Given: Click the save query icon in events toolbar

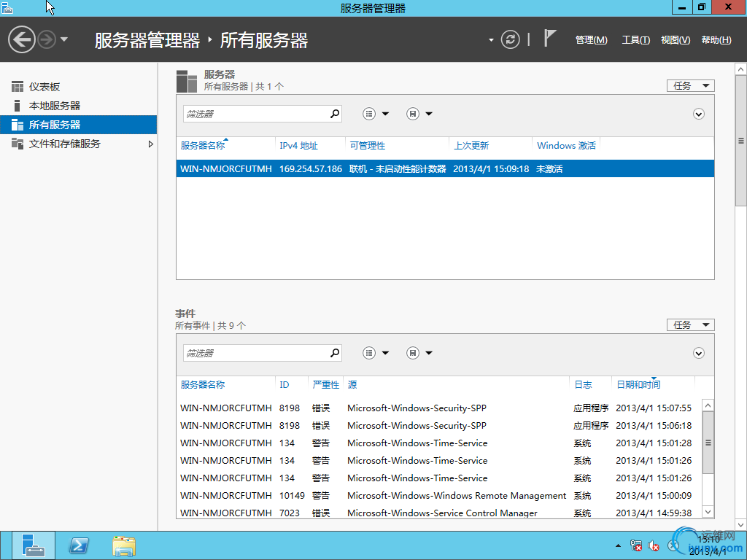Looking at the screenshot, I should [x=413, y=353].
